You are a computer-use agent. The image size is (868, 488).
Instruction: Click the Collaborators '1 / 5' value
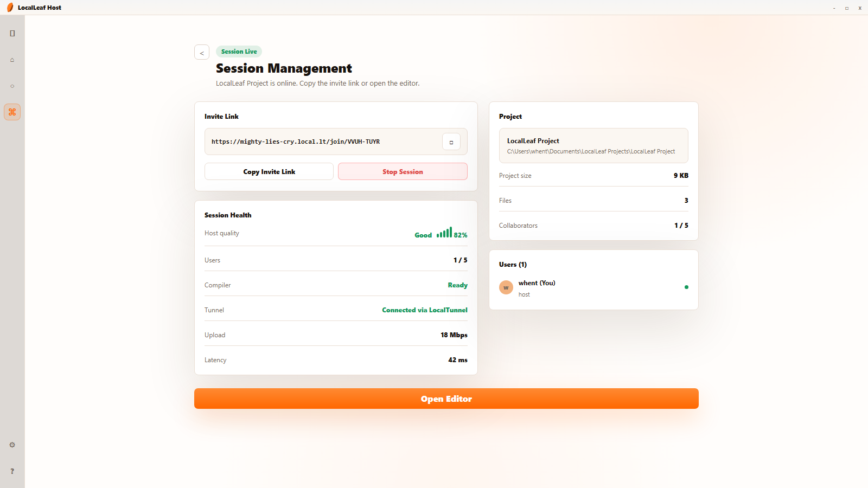point(681,226)
